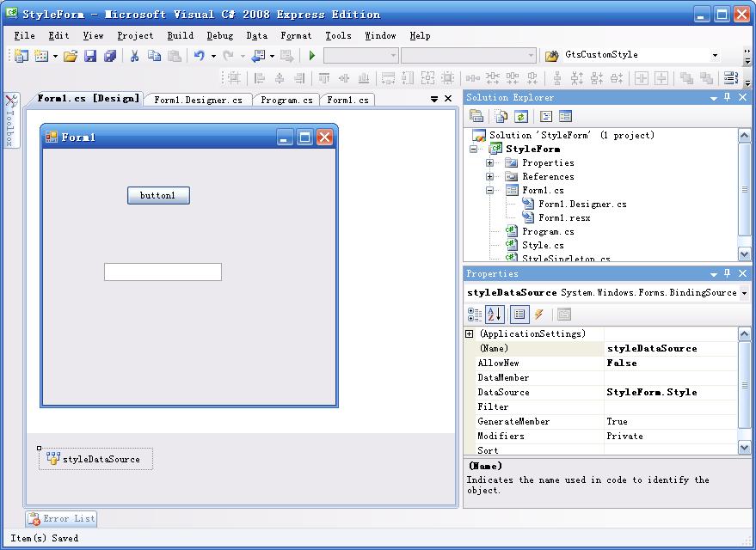Click the Open File folder icon
The height and width of the screenshot is (550, 756).
(x=71, y=56)
